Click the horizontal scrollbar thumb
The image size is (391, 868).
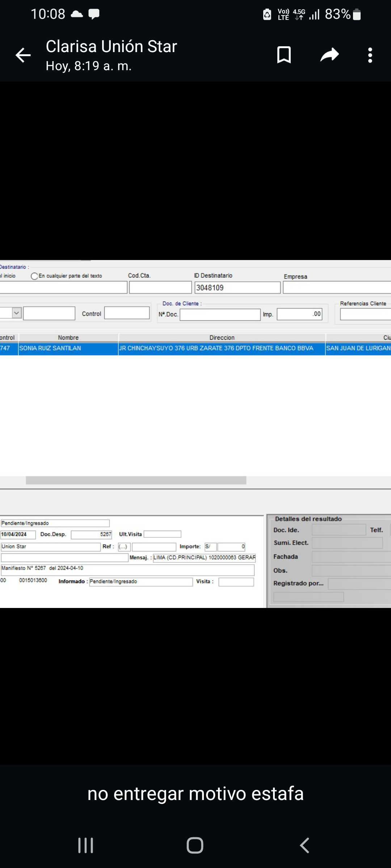(136, 480)
